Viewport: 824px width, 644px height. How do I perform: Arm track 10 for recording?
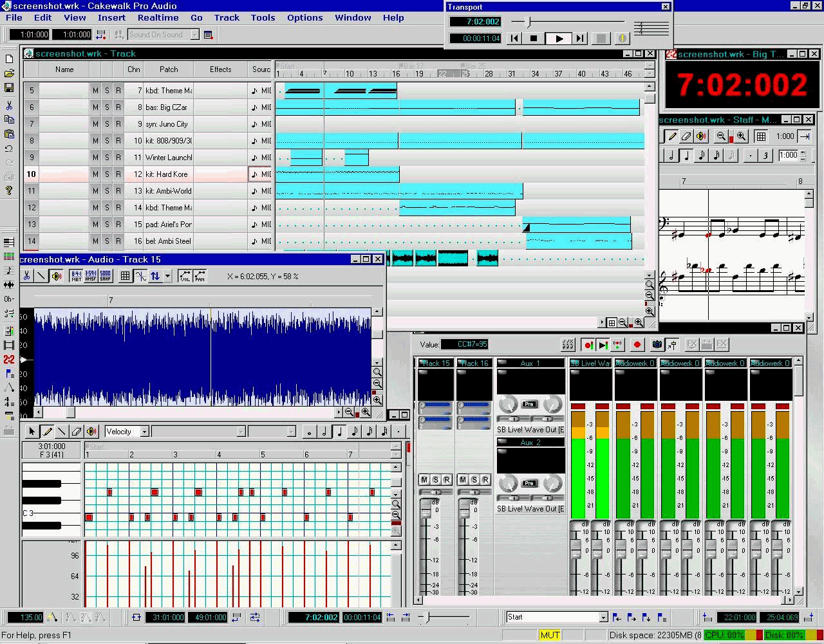pos(118,174)
